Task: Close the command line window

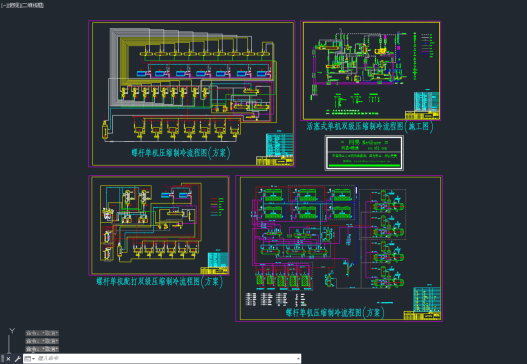Action: (8, 359)
